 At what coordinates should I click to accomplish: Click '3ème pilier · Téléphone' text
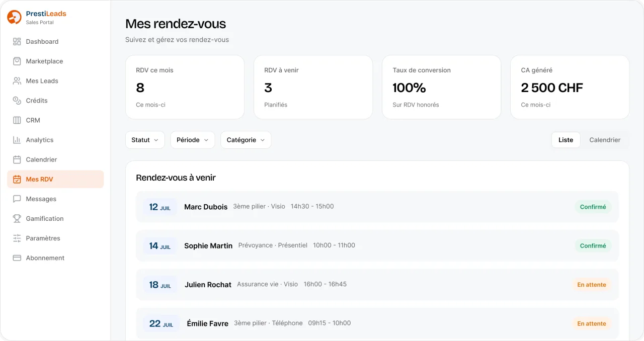(x=268, y=323)
